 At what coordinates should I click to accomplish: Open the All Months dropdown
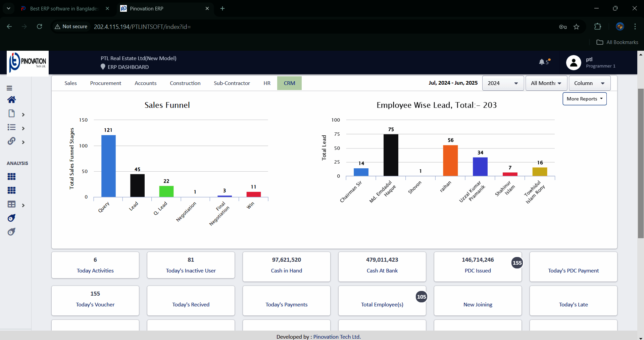546,83
